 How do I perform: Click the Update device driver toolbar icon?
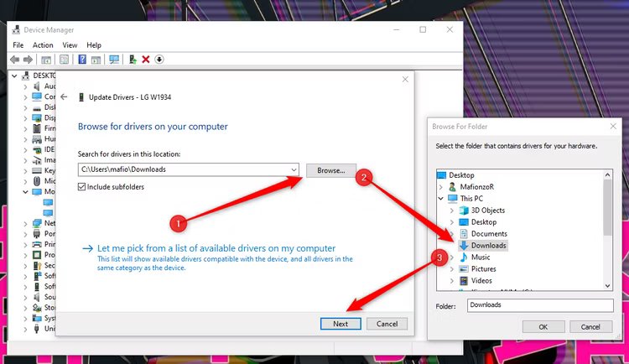[133, 60]
